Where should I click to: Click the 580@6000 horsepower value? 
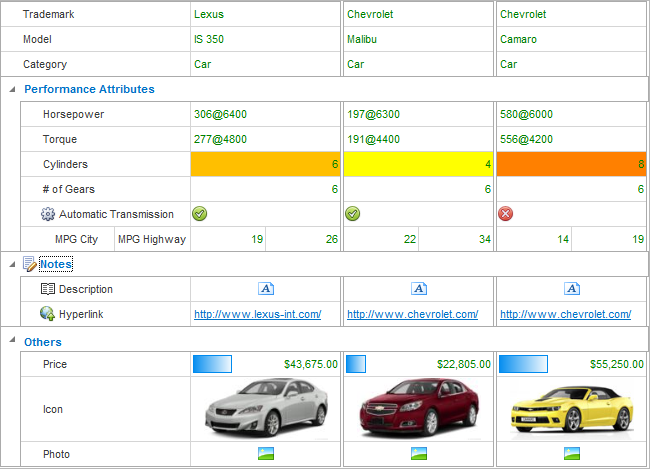point(526,114)
